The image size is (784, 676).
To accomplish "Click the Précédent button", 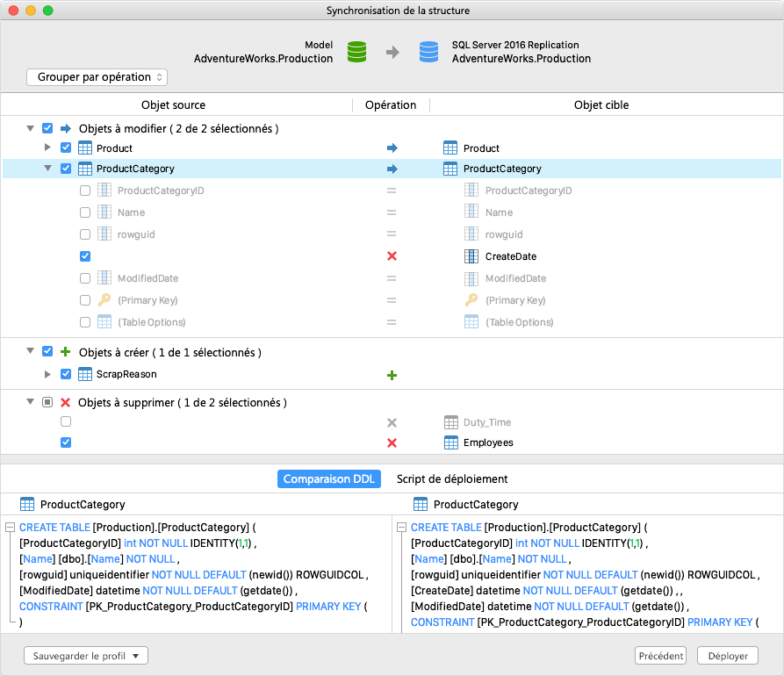I will [x=660, y=655].
